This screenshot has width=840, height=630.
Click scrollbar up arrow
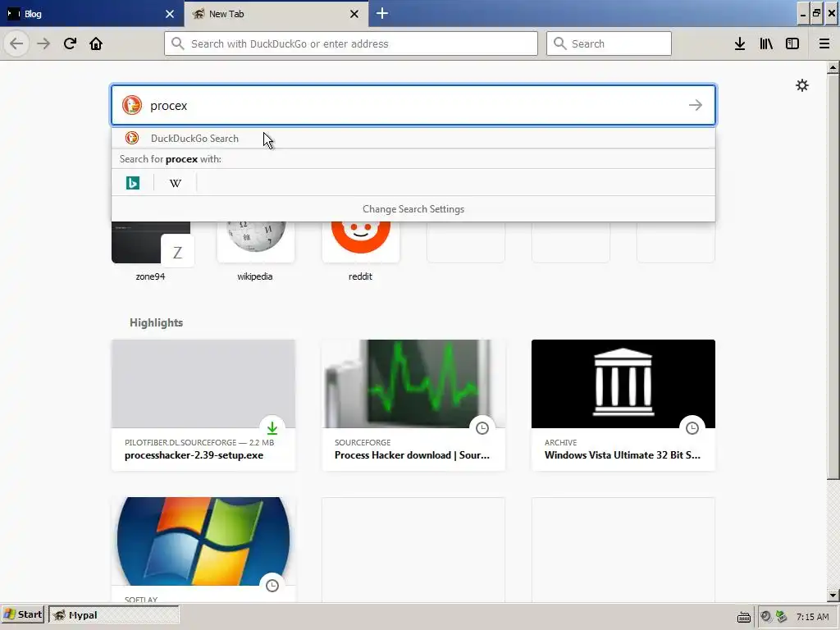(833, 67)
